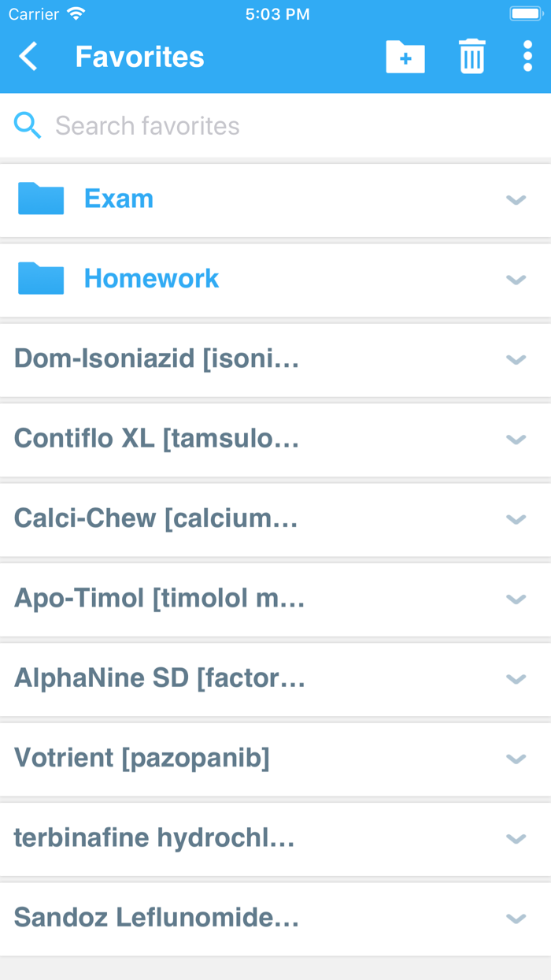The width and height of the screenshot is (551, 980).
Task: Expand the Homework folder chevron
Action: click(x=516, y=280)
